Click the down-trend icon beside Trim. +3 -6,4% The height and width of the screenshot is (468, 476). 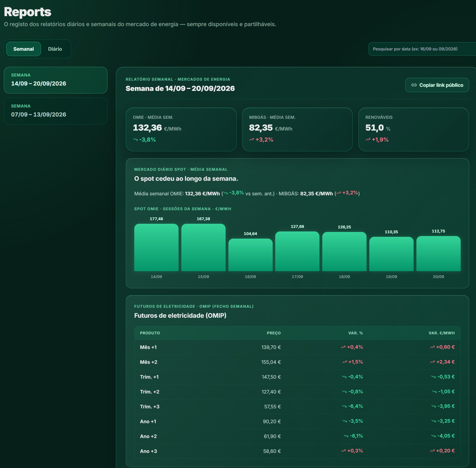click(345, 406)
